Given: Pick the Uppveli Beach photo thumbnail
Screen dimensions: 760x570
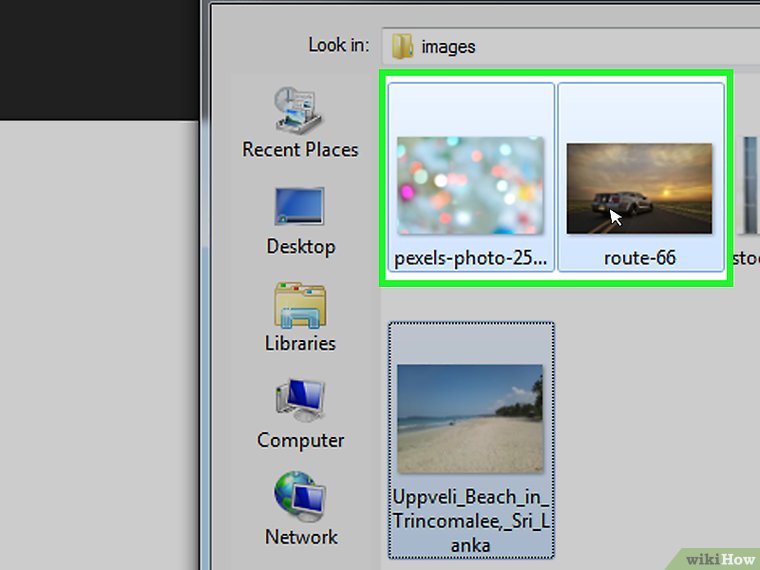Looking at the screenshot, I should click(470, 417).
